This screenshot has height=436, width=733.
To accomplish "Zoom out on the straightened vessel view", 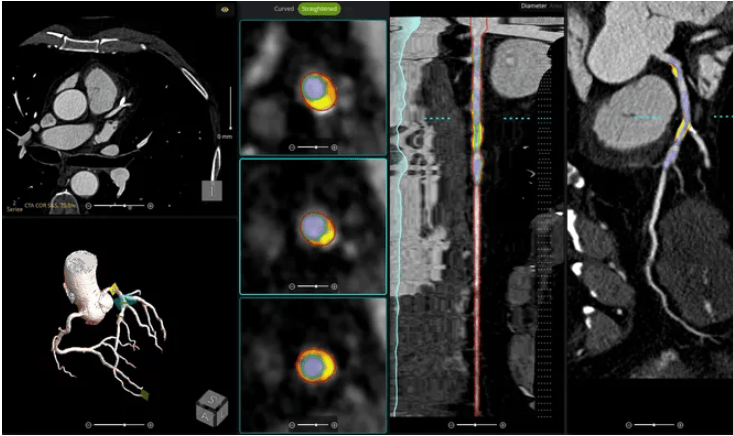I will tap(449, 424).
